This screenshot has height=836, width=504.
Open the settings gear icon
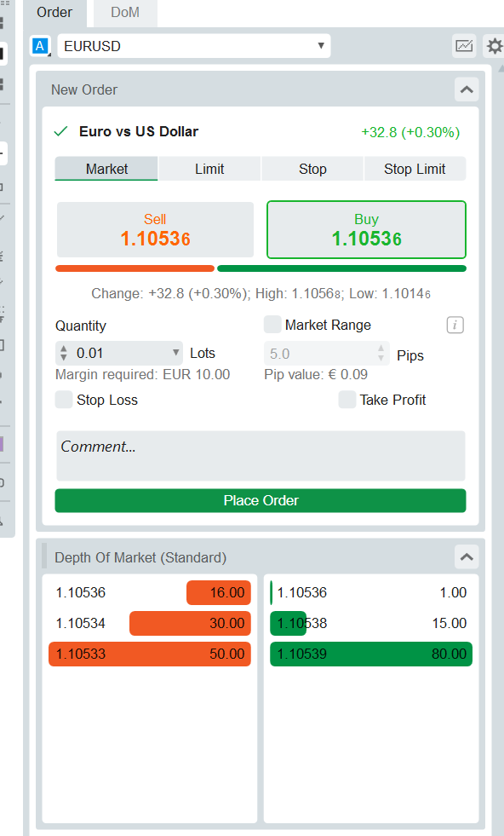[x=494, y=46]
